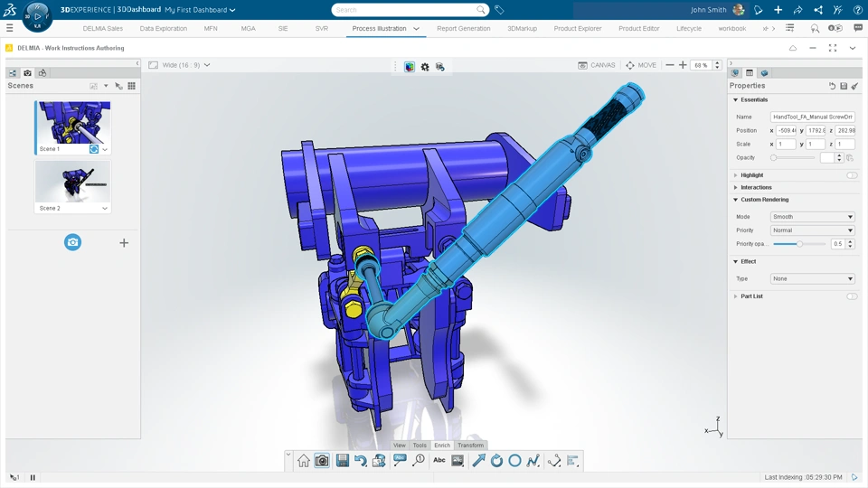Open the 3DMarkup tab

coord(522,29)
